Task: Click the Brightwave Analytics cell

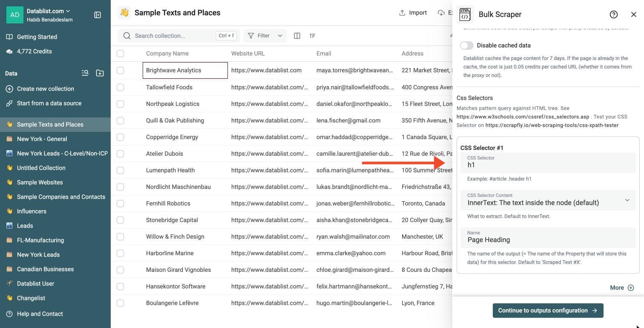Action: coord(185,70)
